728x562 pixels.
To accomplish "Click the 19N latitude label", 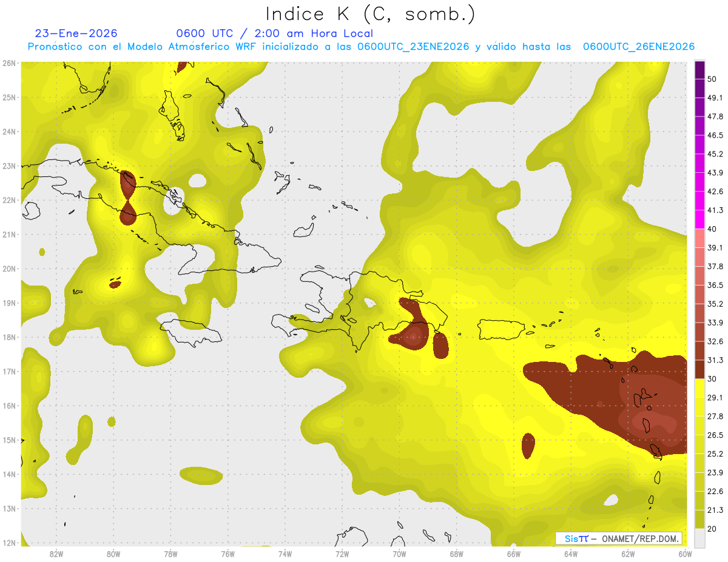I will [9, 303].
